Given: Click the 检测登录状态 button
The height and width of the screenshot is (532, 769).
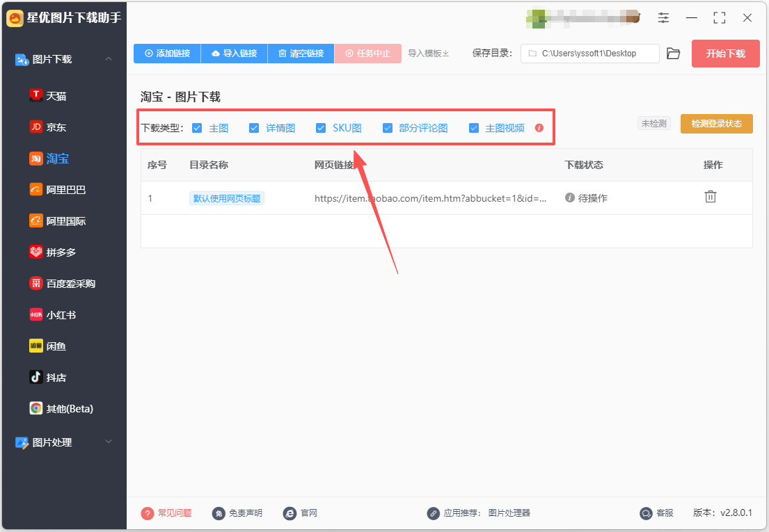Looking at the screenshot, I should (717, 124).
